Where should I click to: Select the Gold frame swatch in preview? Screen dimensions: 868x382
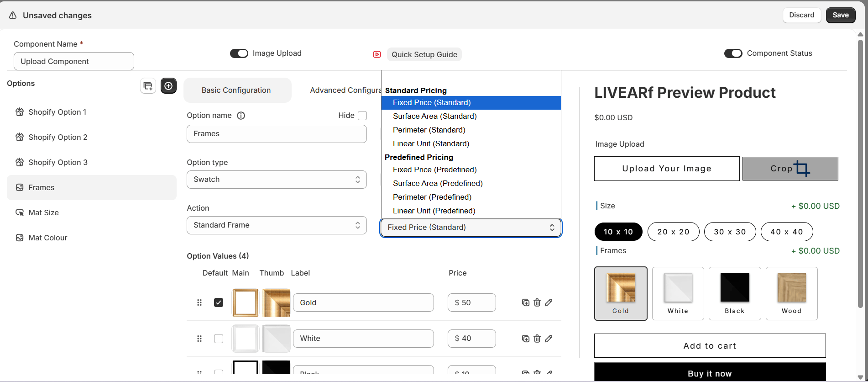coord(621,293)
